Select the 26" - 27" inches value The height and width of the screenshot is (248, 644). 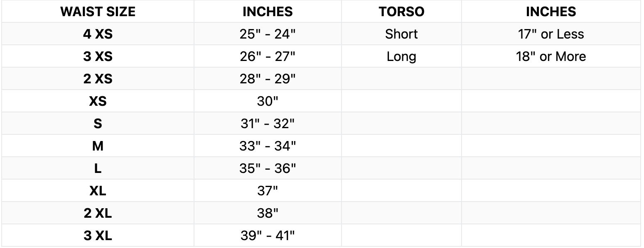268,56
